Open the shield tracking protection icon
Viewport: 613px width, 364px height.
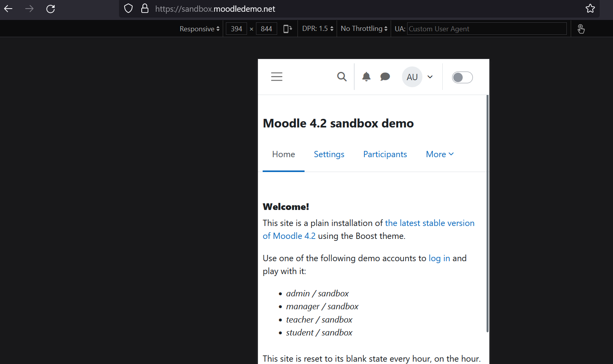128,9
